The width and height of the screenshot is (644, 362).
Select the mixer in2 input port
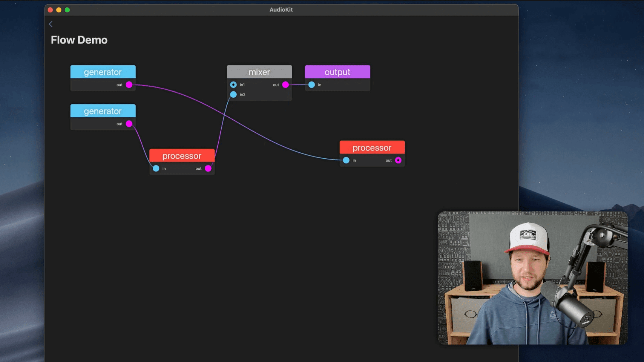coord(233,95)
